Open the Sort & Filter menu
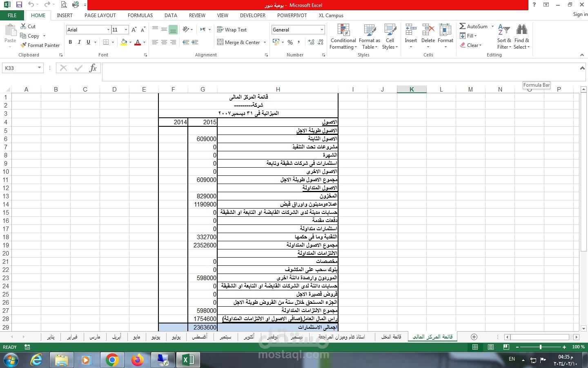Image resolution: width=588 pixels, height=368 pixels. 504,37
